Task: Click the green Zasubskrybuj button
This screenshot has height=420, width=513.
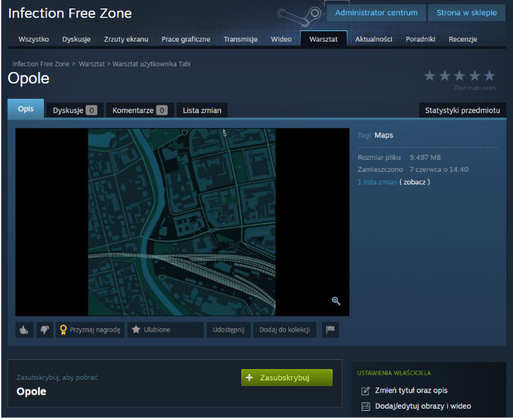Action: [287, 378]
